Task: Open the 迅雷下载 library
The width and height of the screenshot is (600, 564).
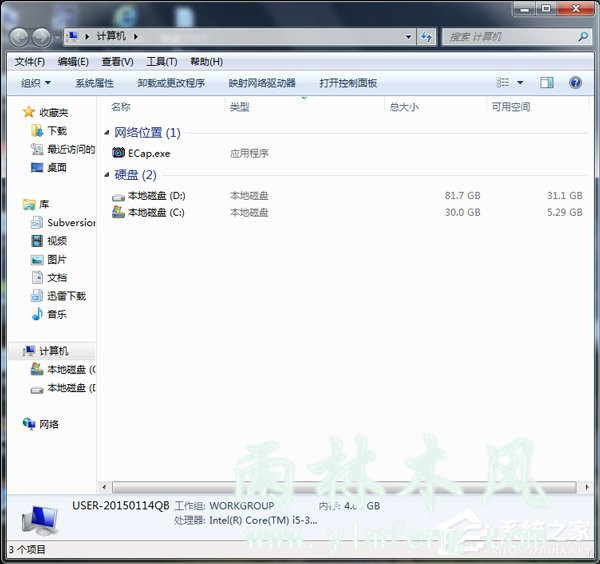Action: (x=59, y=296)
